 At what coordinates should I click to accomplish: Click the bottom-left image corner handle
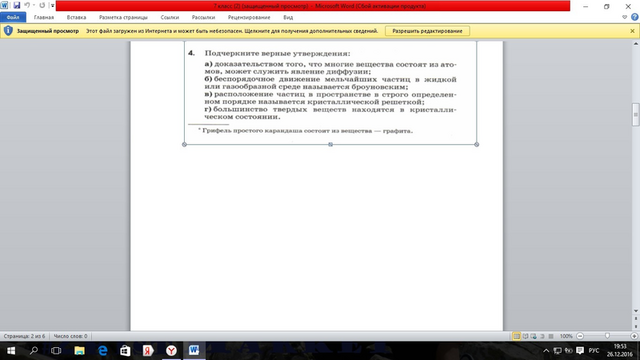(184, 144)
